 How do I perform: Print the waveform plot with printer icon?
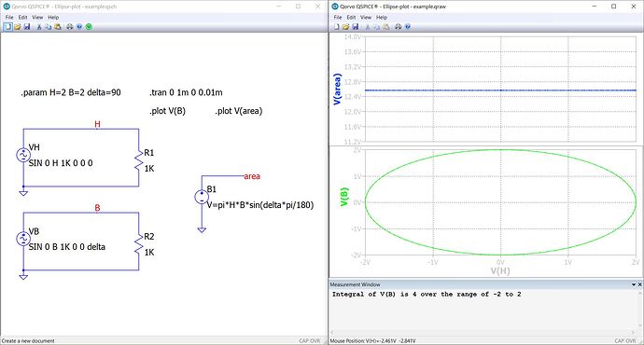(398, 27)
